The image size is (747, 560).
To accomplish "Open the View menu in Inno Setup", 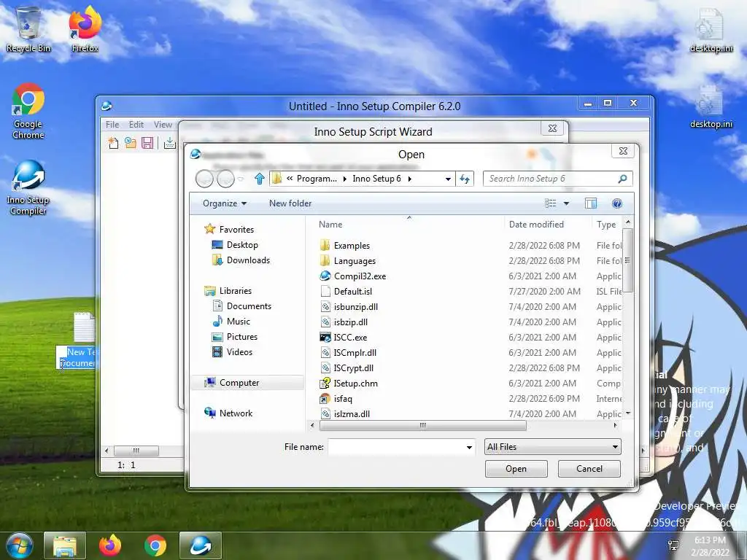I will click(x=163, y=125).
